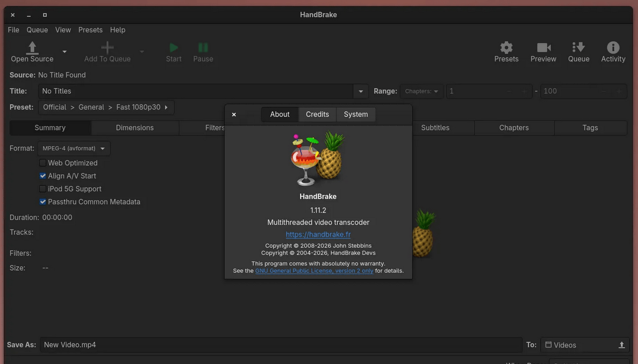Switch to the Credits tab
This screenshot has width=638, height=364.
click(x=317, y=114)
